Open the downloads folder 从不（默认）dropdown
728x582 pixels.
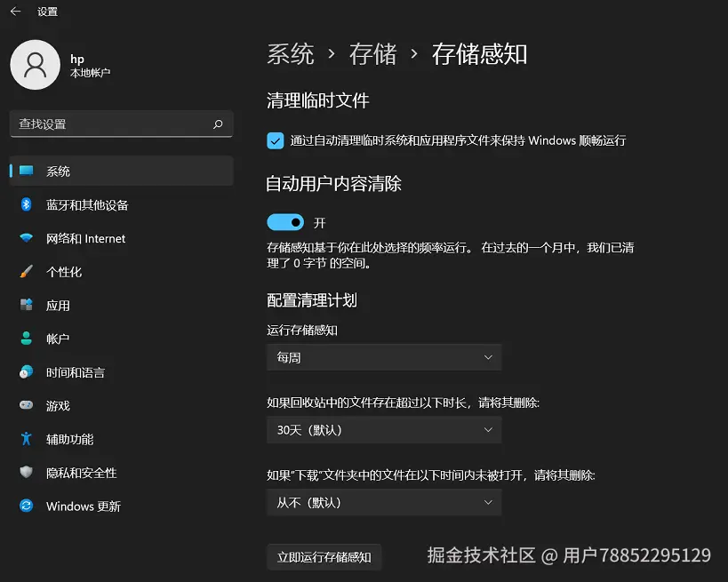point(384,502)
